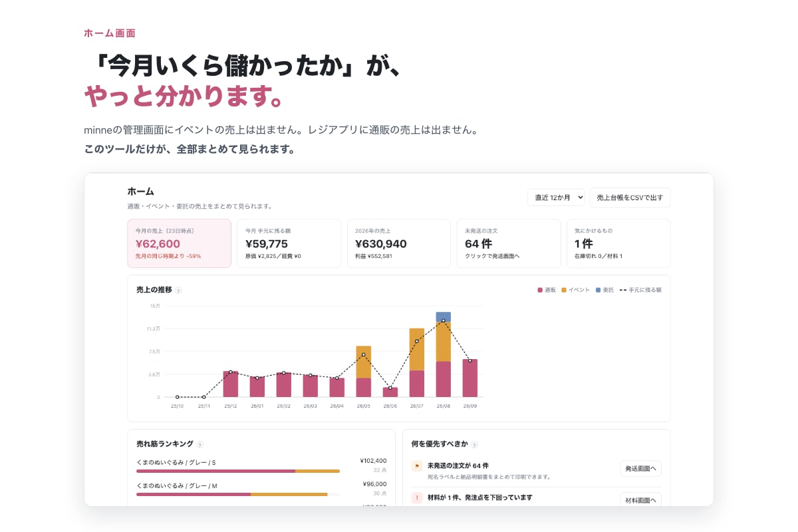Click ホーム画面 pink section label
The width and height of the screenshot is (798, 532).
point(110,33)
